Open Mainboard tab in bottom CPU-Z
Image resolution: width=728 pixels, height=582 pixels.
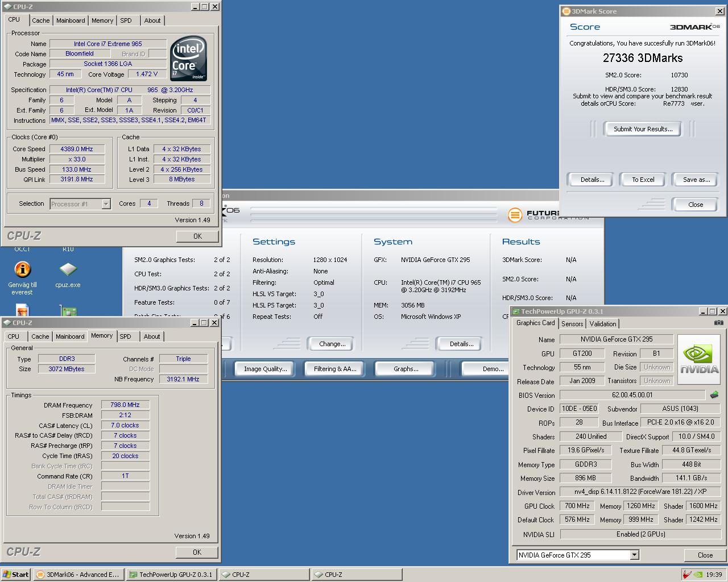pyautogui.click(x=70, y=336)
